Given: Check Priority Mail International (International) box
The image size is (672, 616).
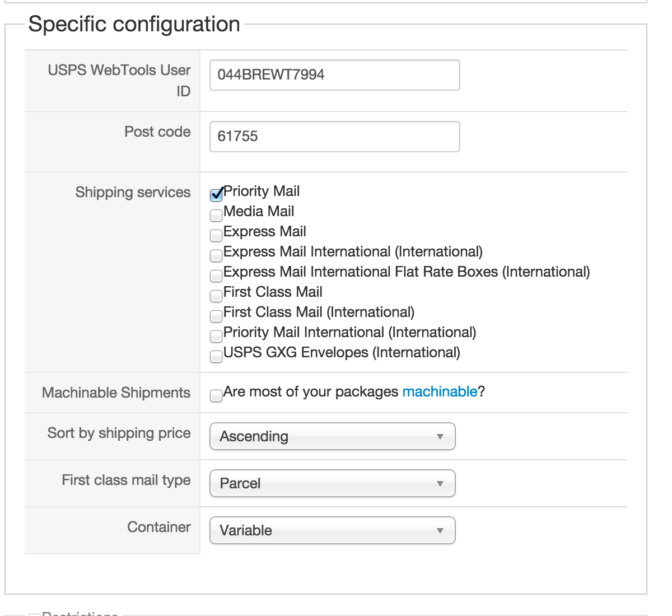Looking at the screenshot, I should point(216,336).
